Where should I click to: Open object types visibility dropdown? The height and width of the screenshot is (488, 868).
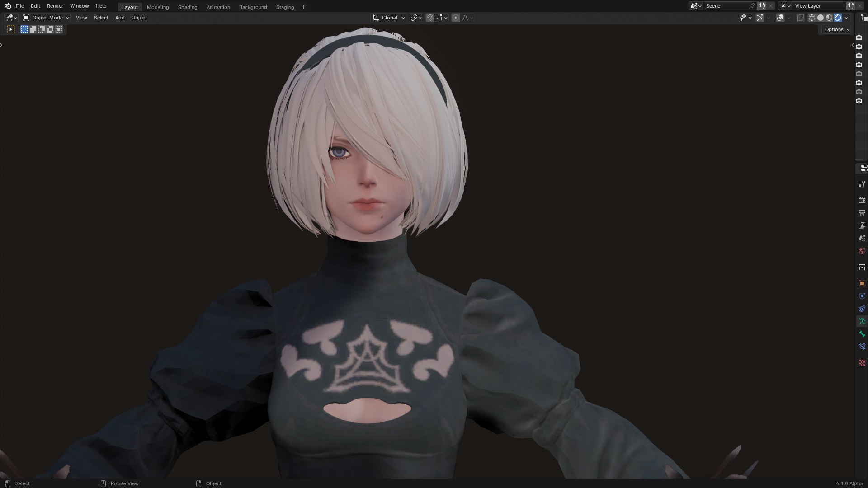(746, 18)
